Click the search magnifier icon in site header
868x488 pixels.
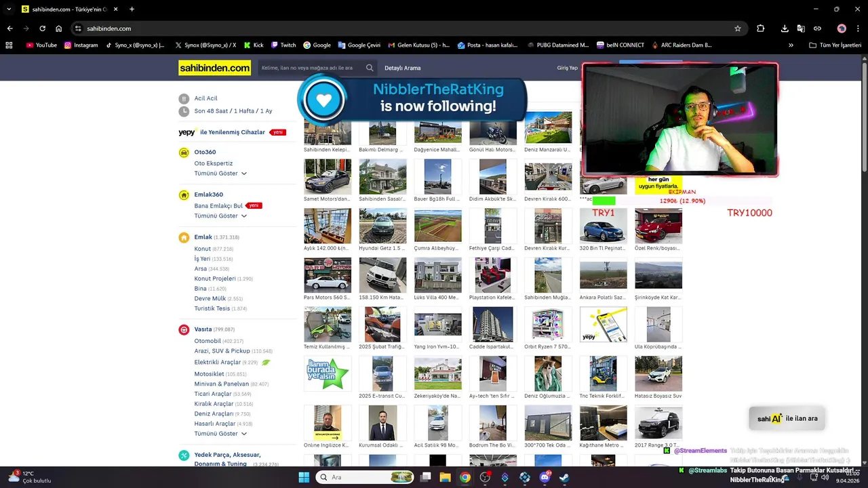[x=370, y=68]
